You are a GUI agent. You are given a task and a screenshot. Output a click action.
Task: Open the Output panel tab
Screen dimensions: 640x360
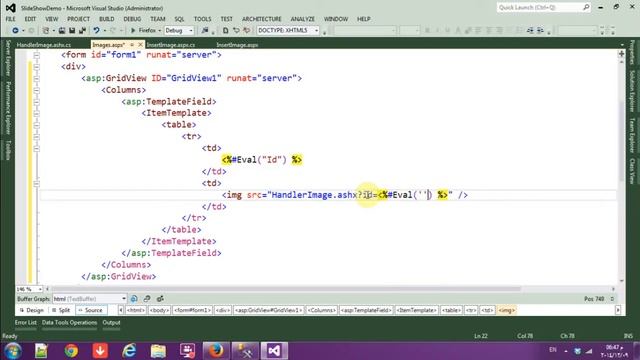111,322
